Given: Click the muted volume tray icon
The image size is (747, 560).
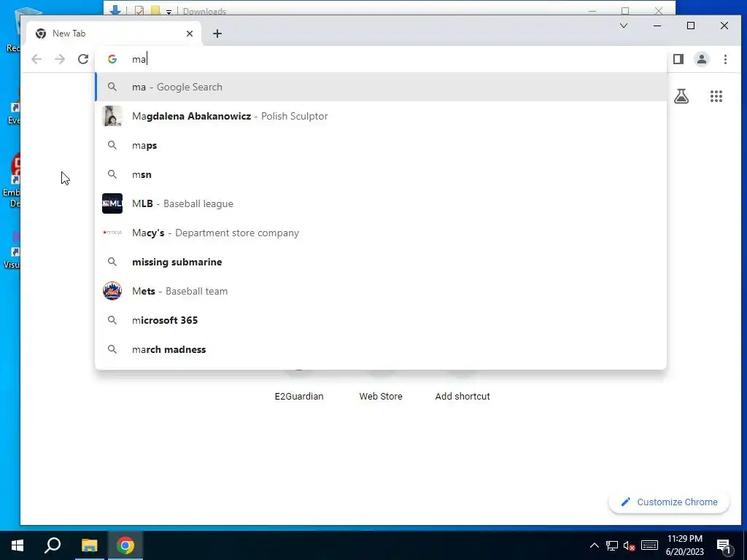Looking at the screenshot, I should click(630, 545).
